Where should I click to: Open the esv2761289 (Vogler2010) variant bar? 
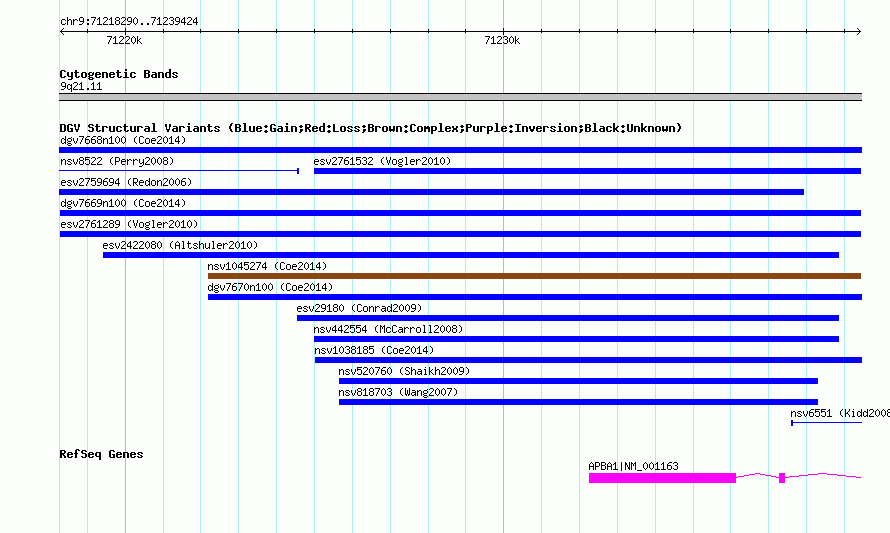pyautogui.click(x=460, y=234)
